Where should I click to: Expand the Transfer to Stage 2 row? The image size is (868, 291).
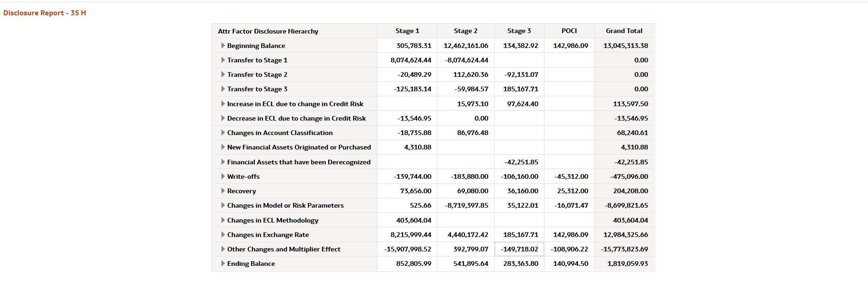click(x=223, y=74)
